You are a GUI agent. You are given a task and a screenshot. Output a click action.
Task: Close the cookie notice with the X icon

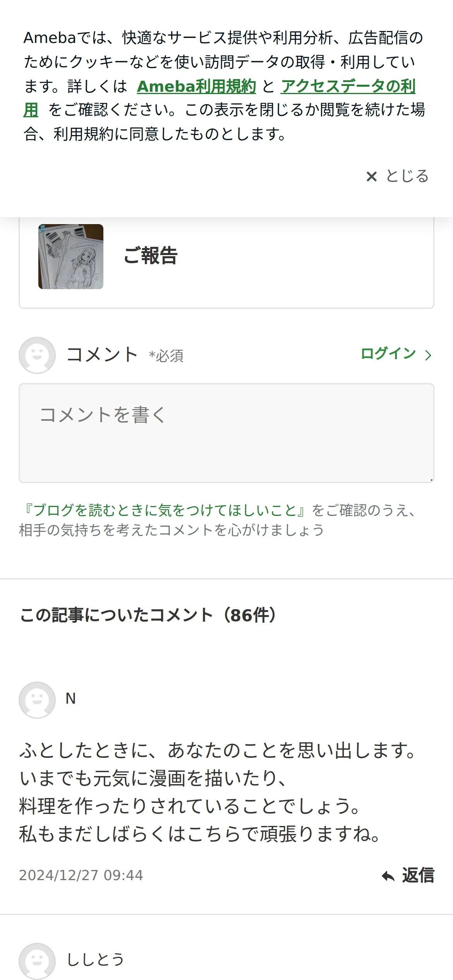coord(372,177)
